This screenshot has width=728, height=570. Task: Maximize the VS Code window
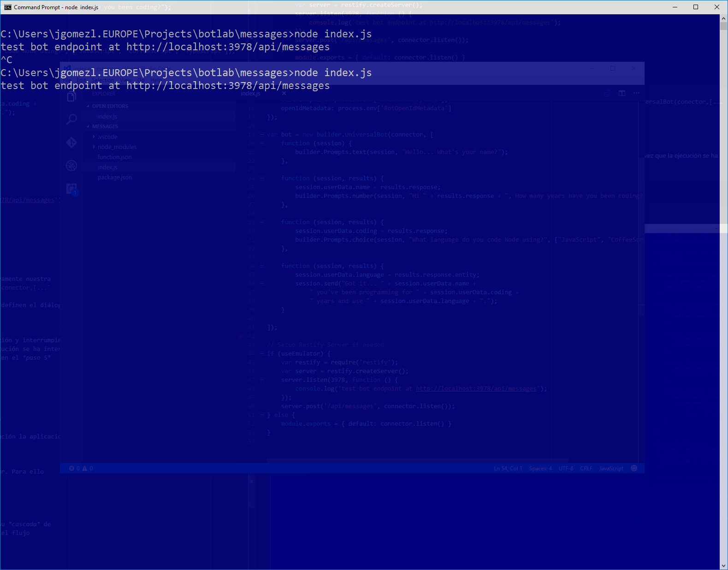613,68
